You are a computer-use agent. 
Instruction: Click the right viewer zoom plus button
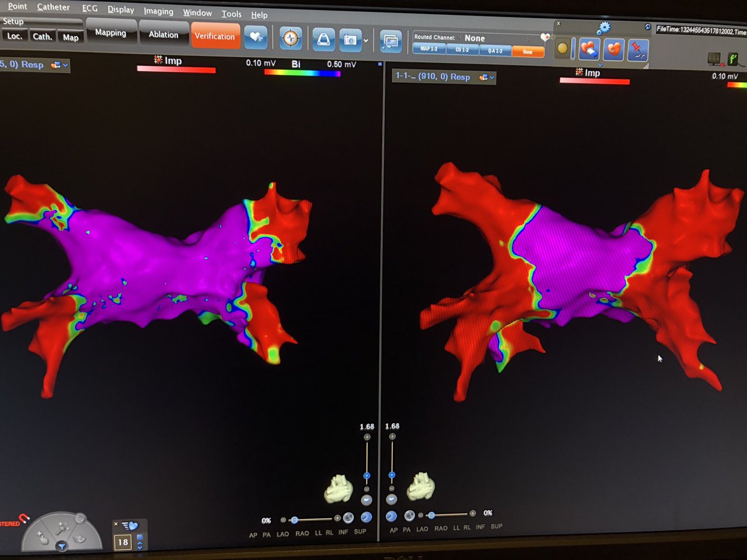point(392,437)
